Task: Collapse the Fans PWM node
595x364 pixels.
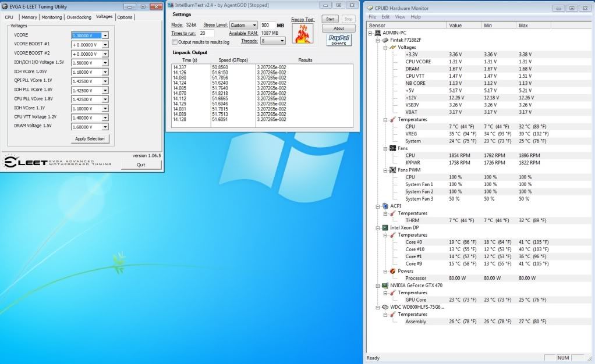Action: 385,170
